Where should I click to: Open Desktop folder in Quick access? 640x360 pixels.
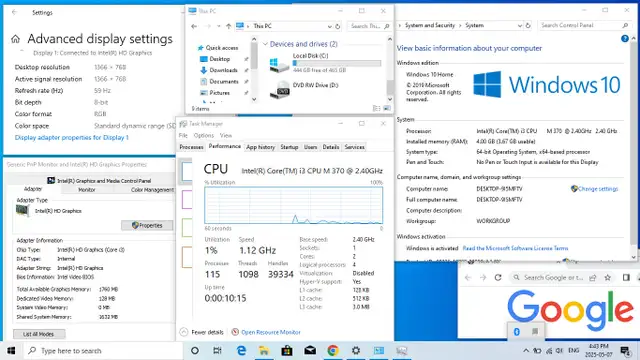point(220,59)
